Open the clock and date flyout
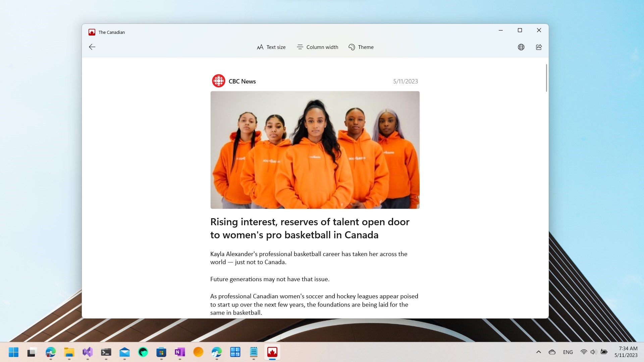Screen dimensions: 644x362 626,352
